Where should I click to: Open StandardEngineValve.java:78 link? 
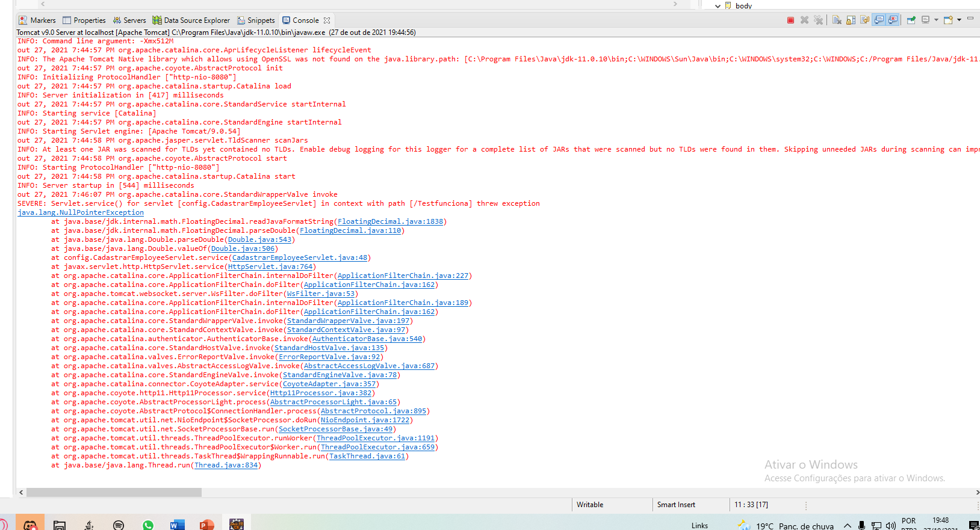(340, 375)
